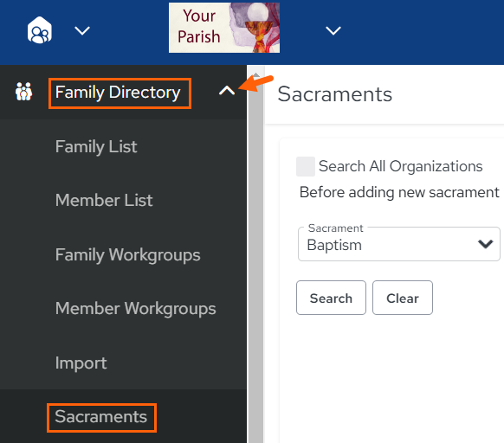Viewport: 504px width, 443px height.
Task: Click the Sacrament dropdown arrow icon
Action: pyautogui.click(x=485, y=244)
